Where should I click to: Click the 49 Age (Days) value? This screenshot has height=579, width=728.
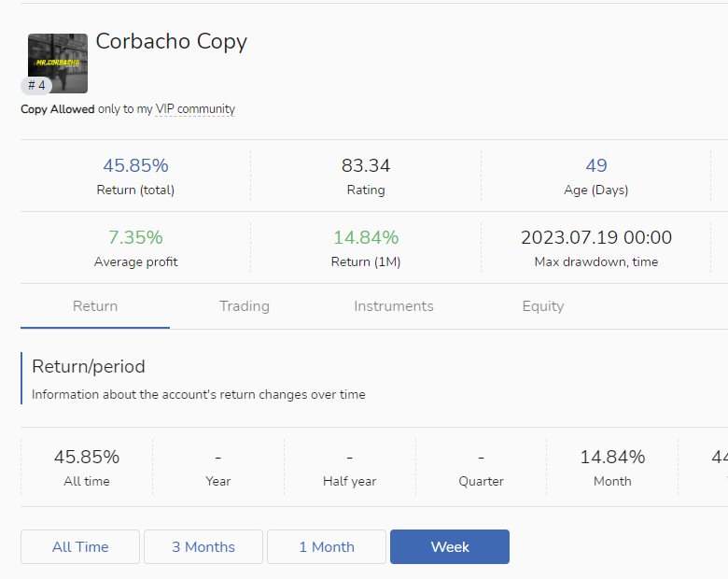pos(596,166)
